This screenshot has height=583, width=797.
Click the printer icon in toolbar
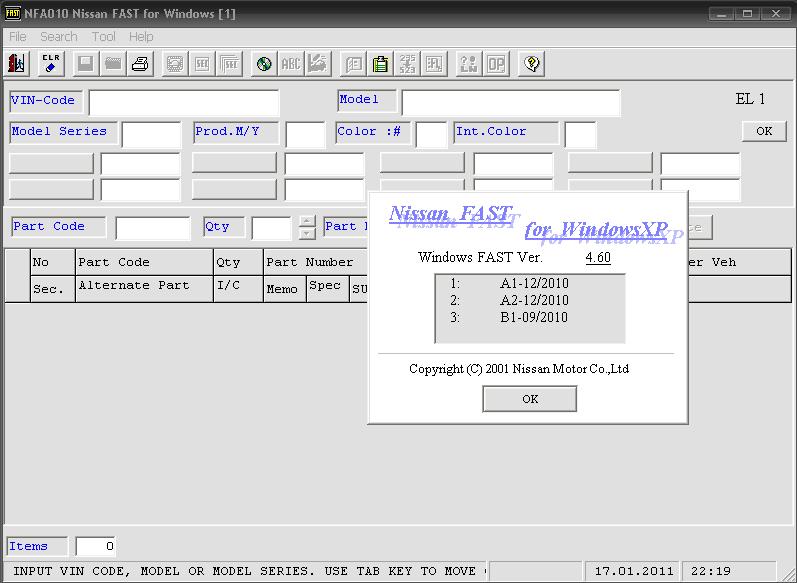pyautogui.click(x=140, y=64)
